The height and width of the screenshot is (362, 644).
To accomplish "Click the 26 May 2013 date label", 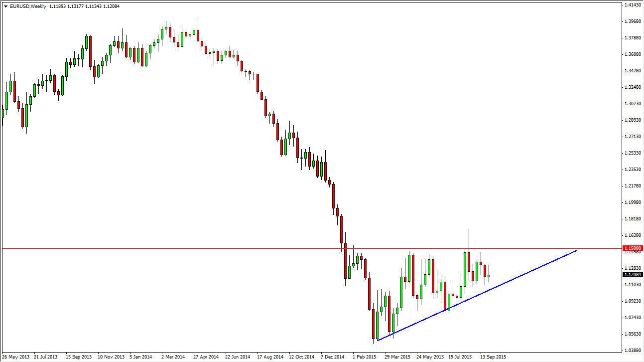I will 15,357.
